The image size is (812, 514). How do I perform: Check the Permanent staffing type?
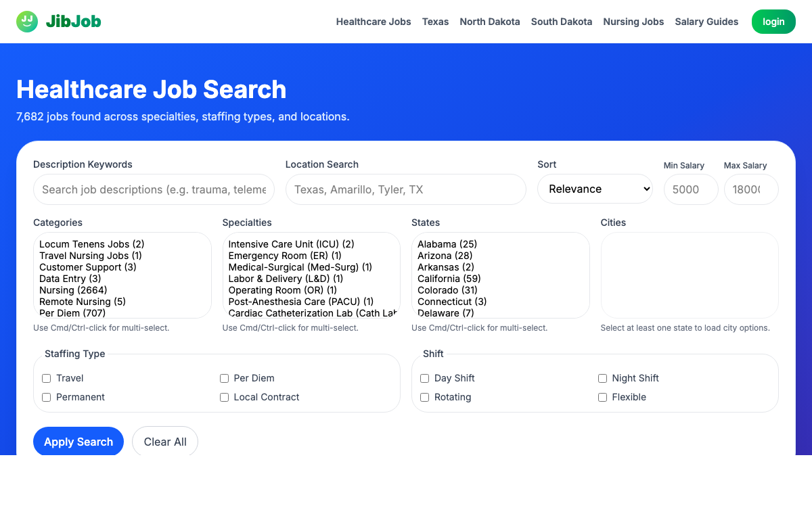[47, 397]
